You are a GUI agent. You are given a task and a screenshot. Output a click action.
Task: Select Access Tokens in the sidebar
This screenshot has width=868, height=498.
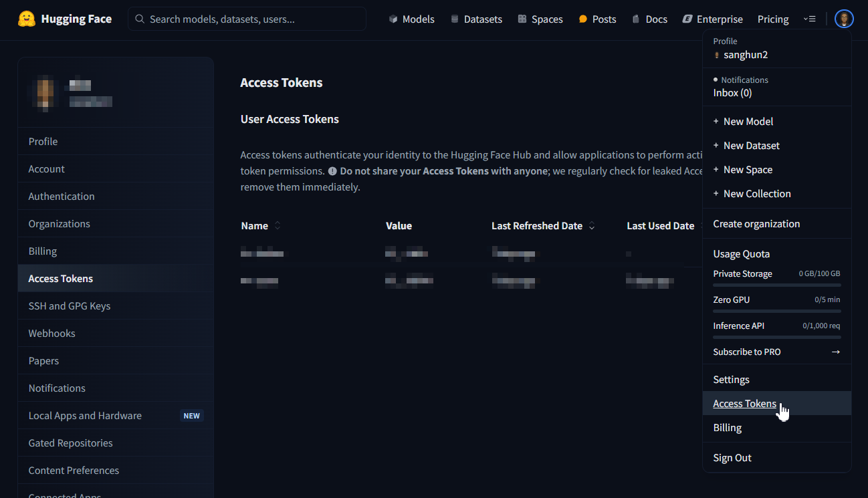[116, 278]
